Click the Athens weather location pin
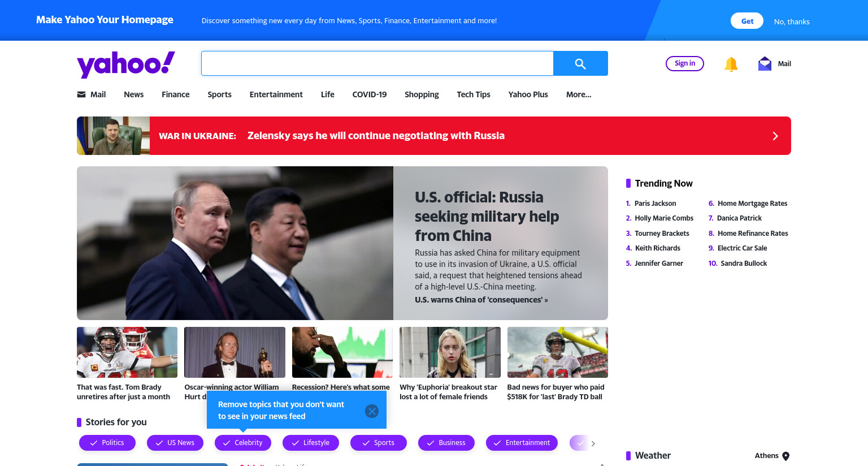This screenshot has height=466, width=868. click(785, 456)
